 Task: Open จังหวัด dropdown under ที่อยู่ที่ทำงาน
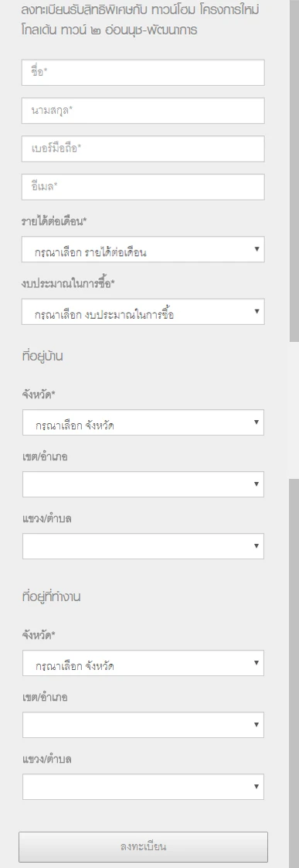click(143, 663)
